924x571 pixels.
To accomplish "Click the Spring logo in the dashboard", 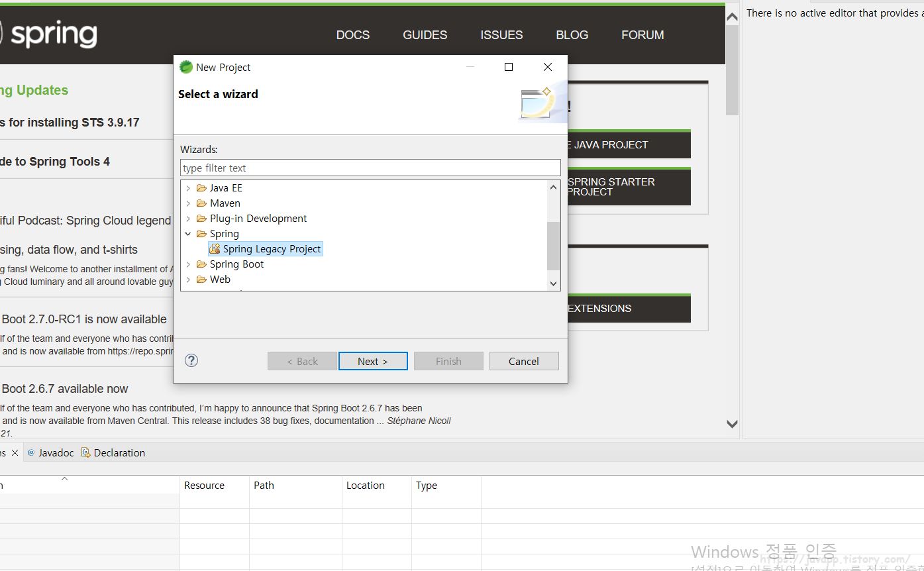I will [48, 34].
